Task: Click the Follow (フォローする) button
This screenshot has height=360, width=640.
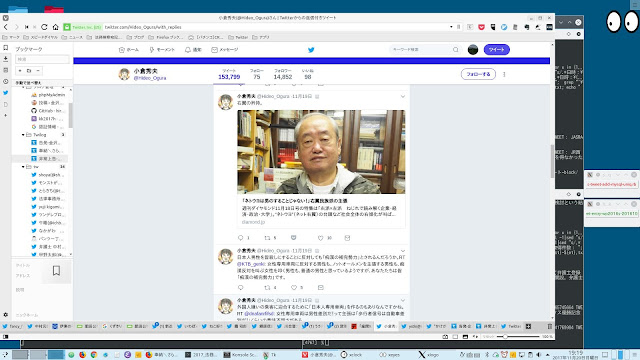Action: click(x=478, y=74)
